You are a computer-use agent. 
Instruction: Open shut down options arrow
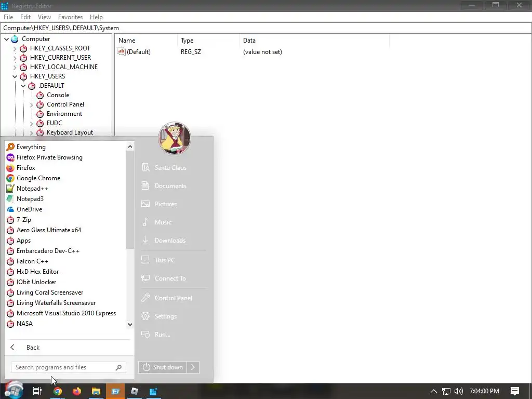(193, 367)
